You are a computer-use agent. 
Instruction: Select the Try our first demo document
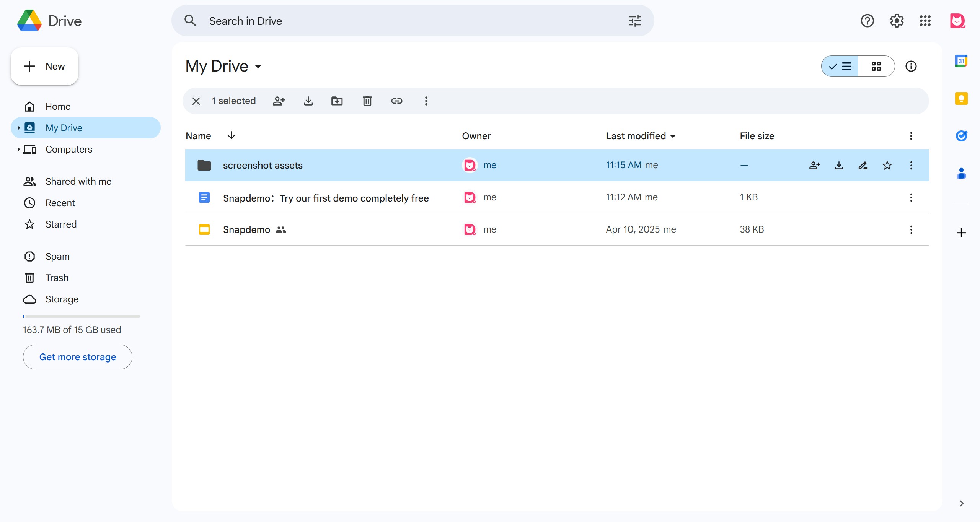tap(557, 197)
